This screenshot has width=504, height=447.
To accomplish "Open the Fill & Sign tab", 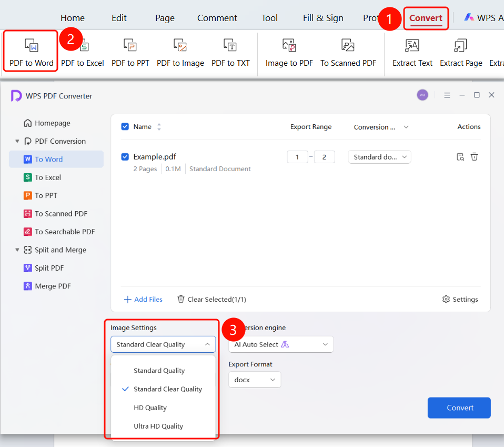I will coord(323,18).
